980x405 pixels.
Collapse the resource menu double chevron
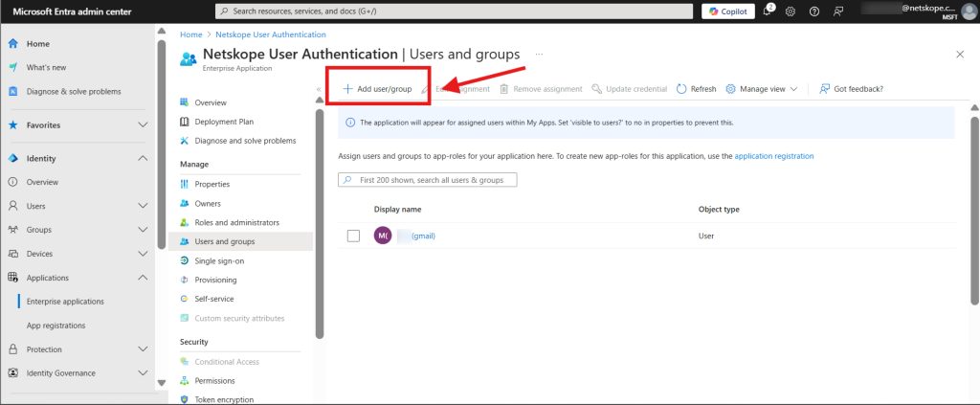(x=319, y=89)
